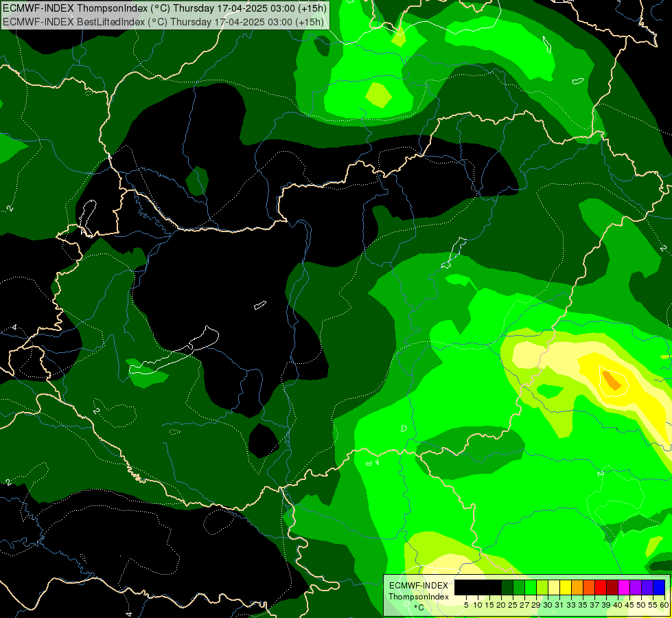Pick the indigo 50–55 legend swatch

click(647, 588)
